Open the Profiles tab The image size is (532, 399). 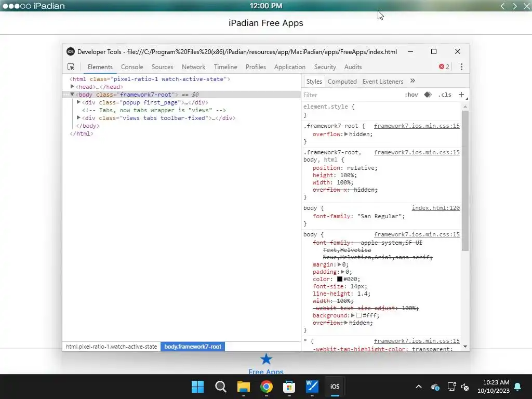coord(256,67)
